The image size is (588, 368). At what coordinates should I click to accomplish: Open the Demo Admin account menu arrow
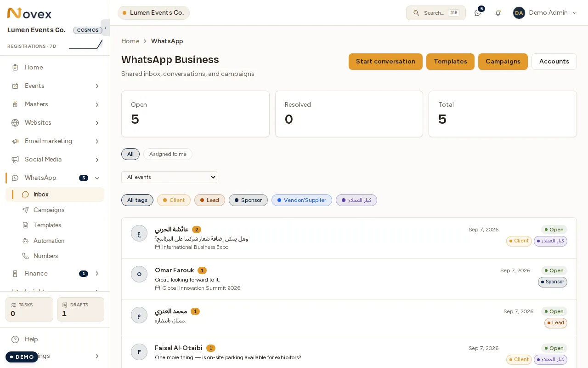[x=574, y=13]
